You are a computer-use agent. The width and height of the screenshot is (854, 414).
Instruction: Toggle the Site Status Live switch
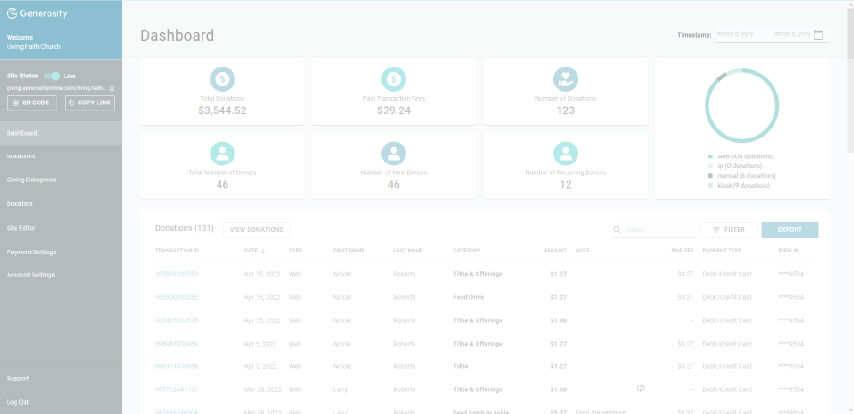tap(51, 75)
